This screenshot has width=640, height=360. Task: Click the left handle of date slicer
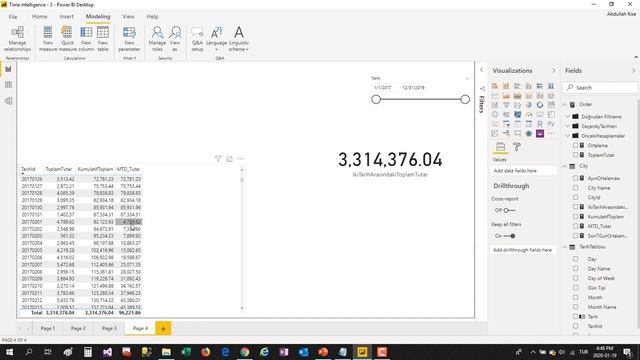pos(376,99)
